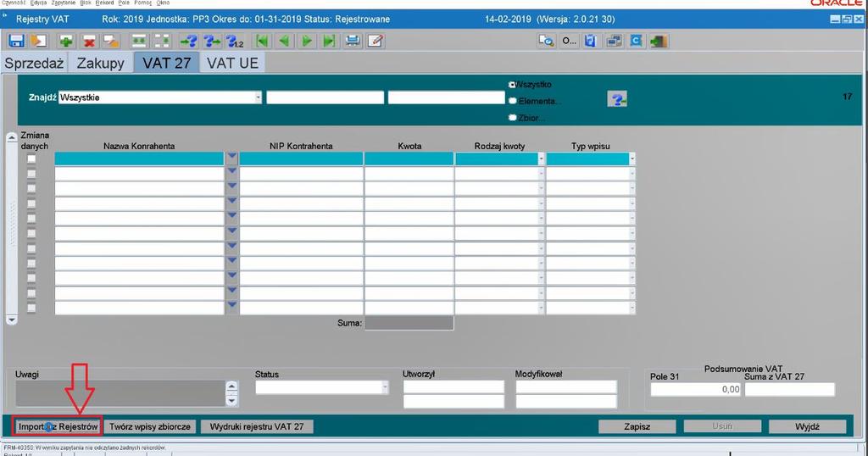Open contractor list arrow in highlighted row

pos(232,158)
